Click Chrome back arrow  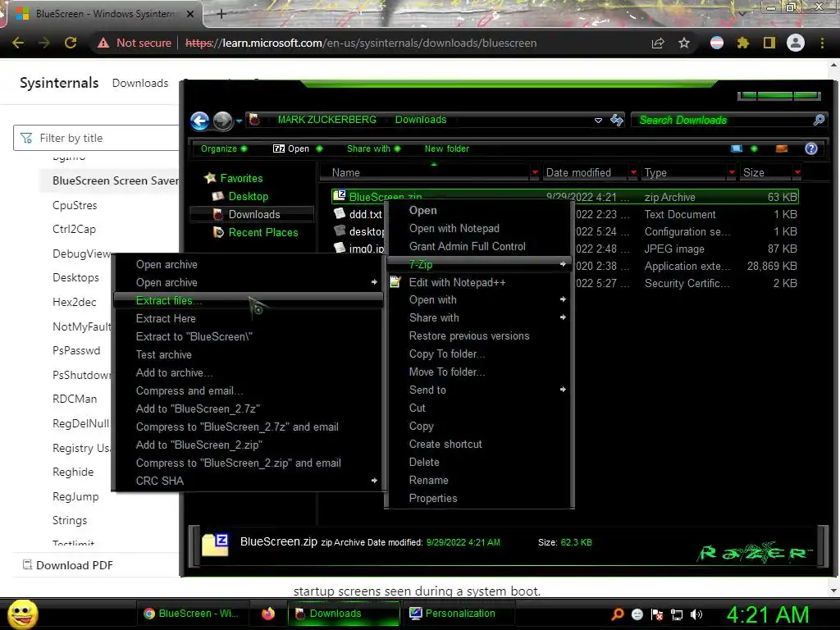pyautogui.click(x=18, y=43)
